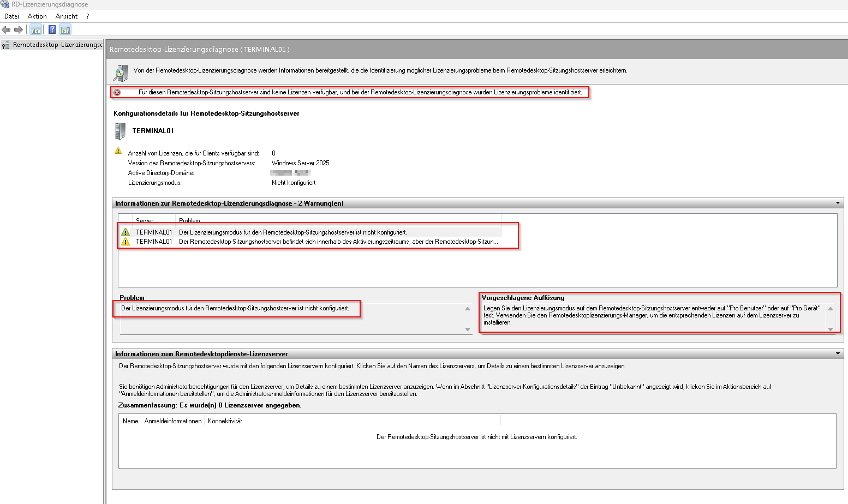Collapse the Remotedesktopdienste-Lizenzserver information section
The width and height of the screenshot is (848, 504).
(838, 354)
